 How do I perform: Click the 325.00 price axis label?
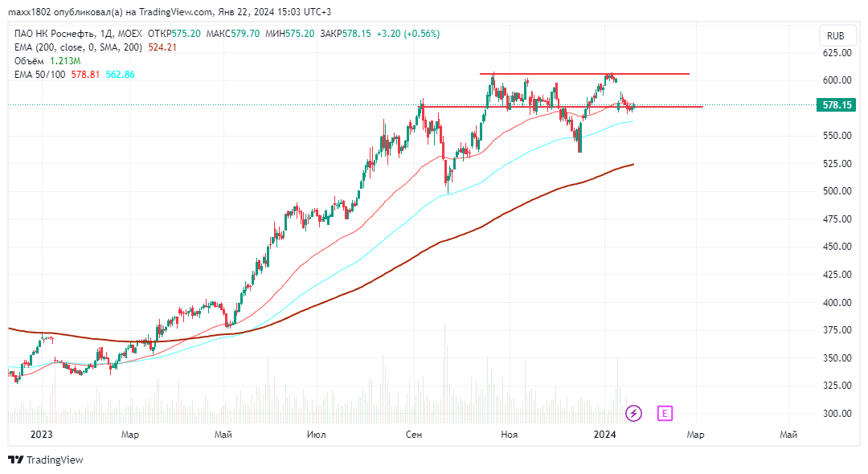(837, 386)
